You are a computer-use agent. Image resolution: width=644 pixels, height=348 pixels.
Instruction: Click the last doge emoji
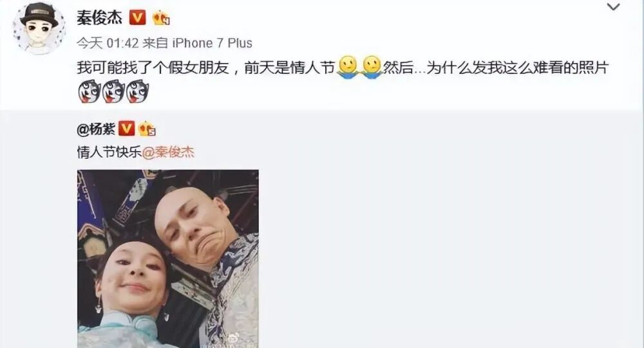[x=137, y=91]
